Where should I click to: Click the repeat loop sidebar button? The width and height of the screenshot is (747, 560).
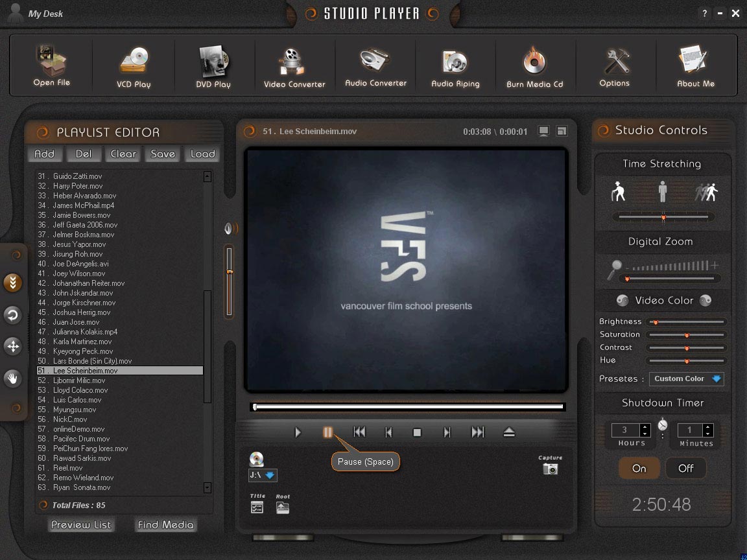point(13,315)
